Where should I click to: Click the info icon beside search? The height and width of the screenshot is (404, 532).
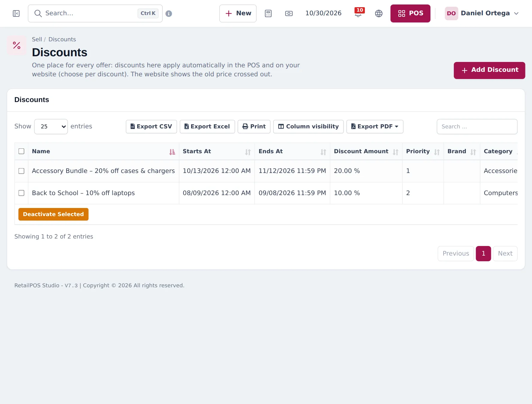(x=169, y=13)
